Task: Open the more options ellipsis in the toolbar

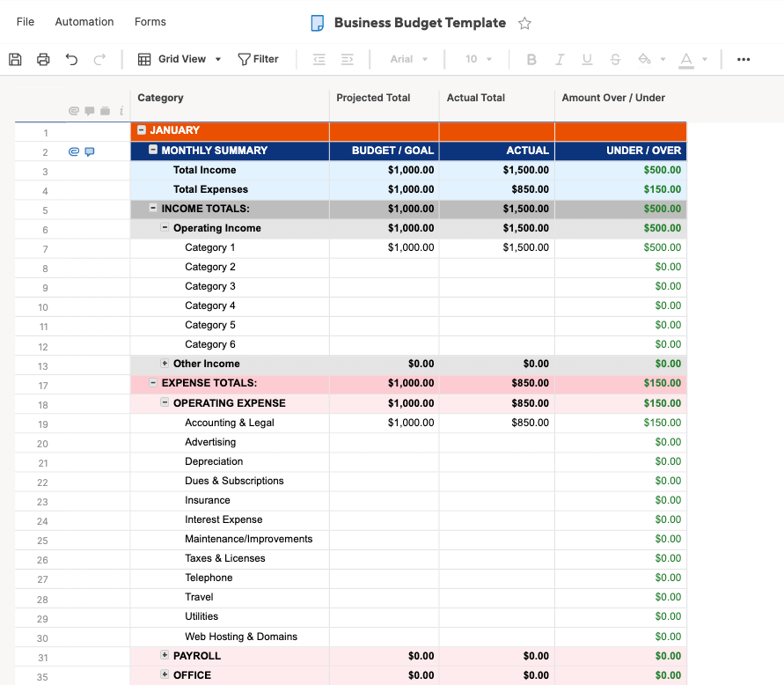Action: (744, 59)
